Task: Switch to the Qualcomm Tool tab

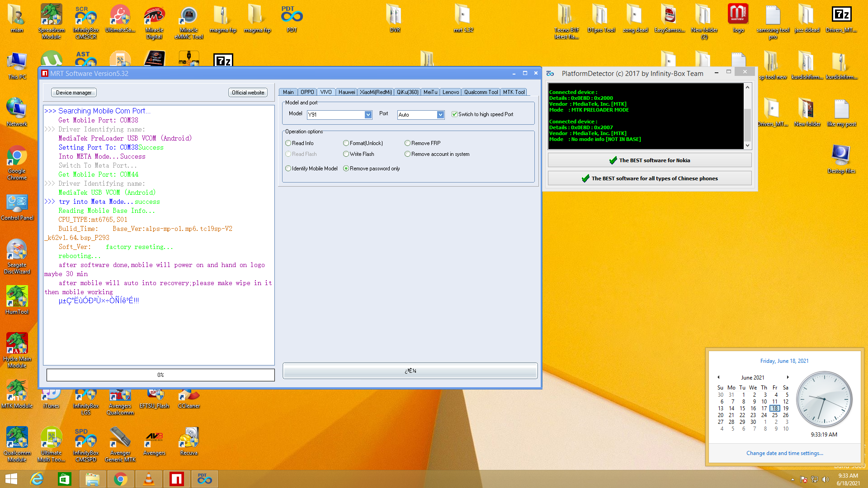Action: tap(481, 92)
